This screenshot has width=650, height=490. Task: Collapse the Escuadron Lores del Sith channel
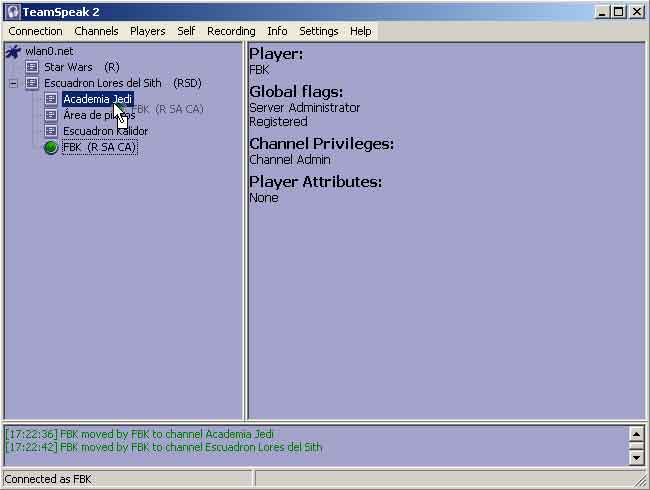click(x=13, y=84)
